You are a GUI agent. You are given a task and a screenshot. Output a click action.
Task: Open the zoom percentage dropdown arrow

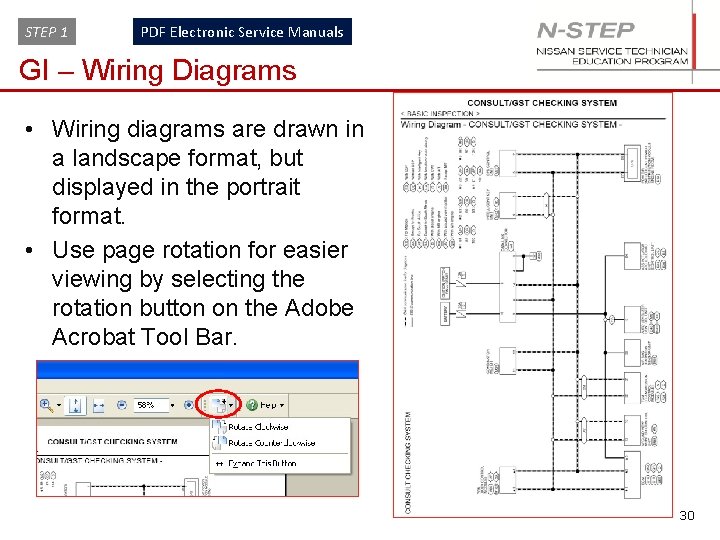[x=172, y=405]
